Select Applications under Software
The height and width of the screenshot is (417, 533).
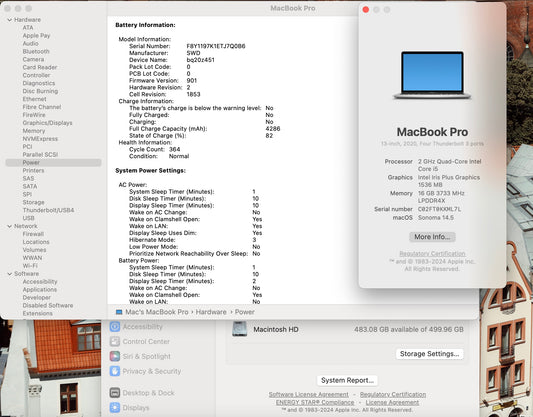click(x=40, y=290)
